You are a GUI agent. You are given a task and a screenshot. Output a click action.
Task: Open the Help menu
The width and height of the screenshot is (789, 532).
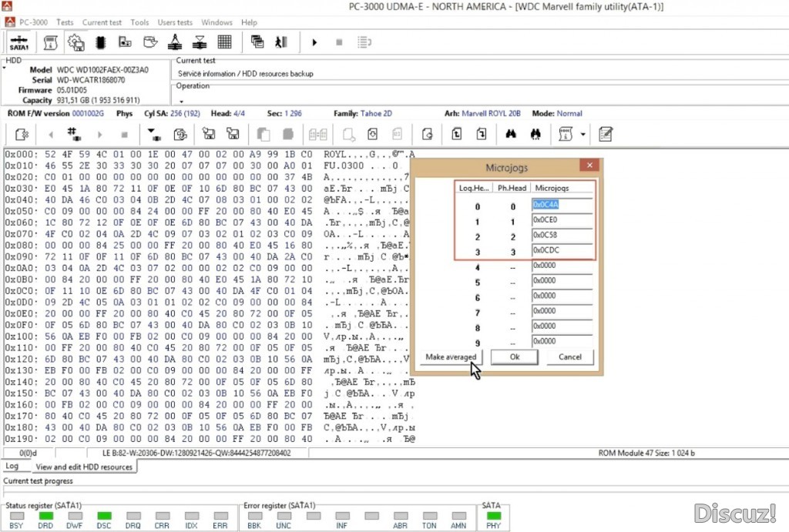tap(249, 22)
